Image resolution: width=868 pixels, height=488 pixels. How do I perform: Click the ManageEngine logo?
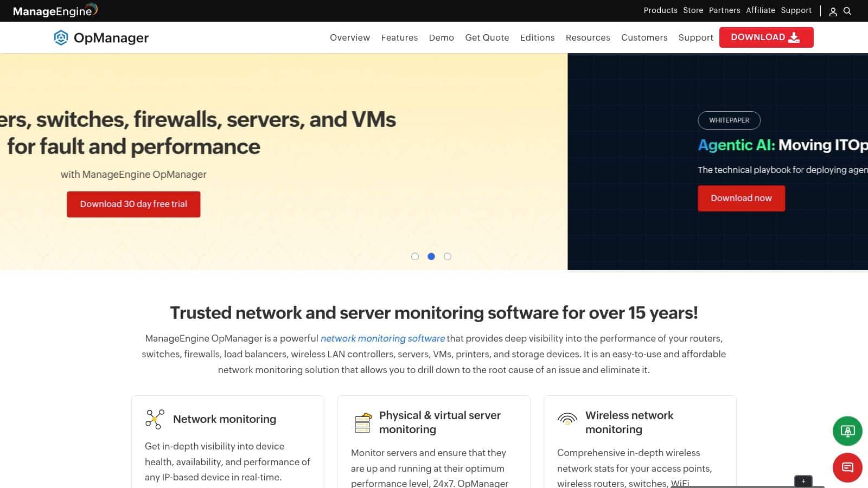coord(55,10)
